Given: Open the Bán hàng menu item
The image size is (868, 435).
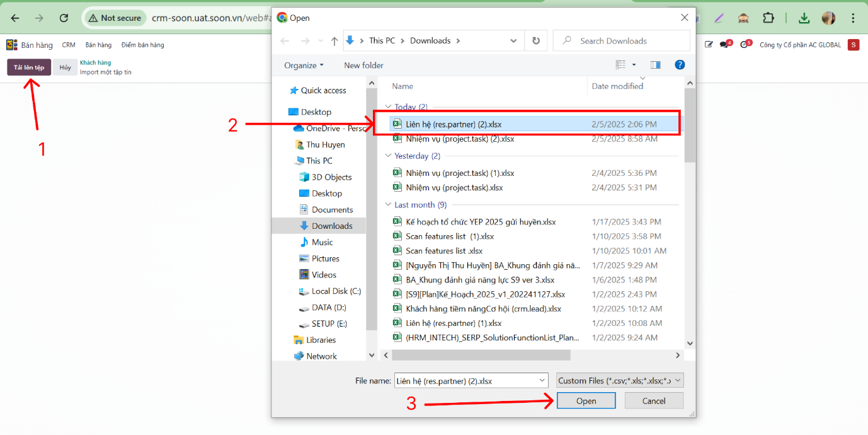Looking at the screenshot, I should pos(98,45).
